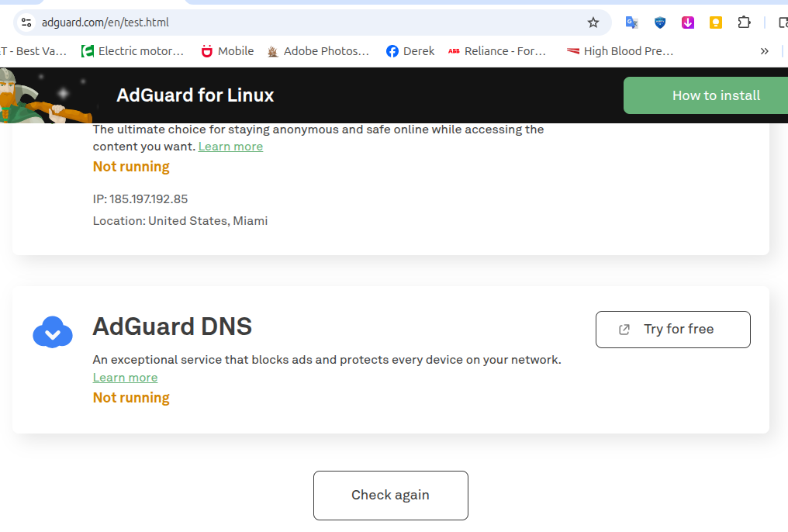This screenshot has height=532, width=788.
Task: Open the Derek Facebook bookmark
Action: pyautogui.click(x=410, y=51)
